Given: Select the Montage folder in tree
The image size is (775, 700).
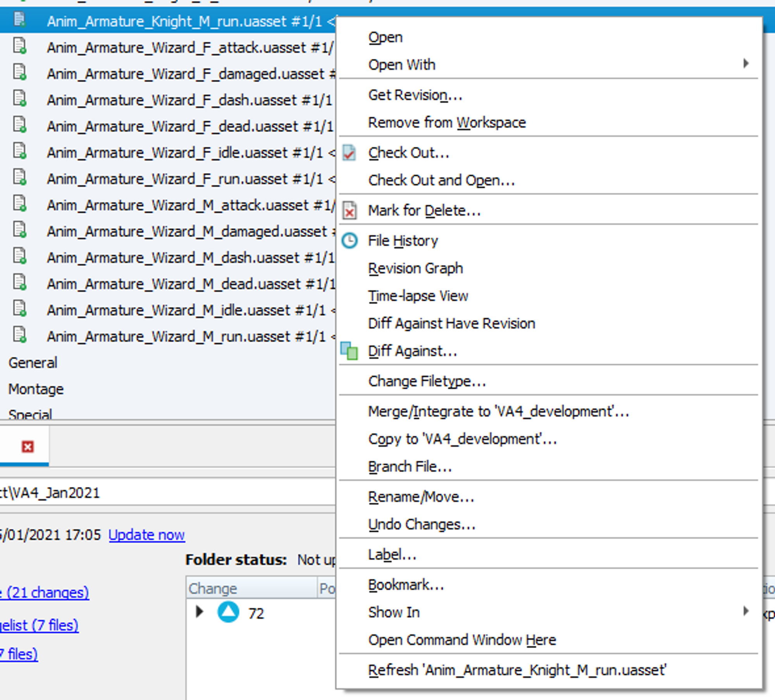Looking at the screenshot, I should coord(36,389).
